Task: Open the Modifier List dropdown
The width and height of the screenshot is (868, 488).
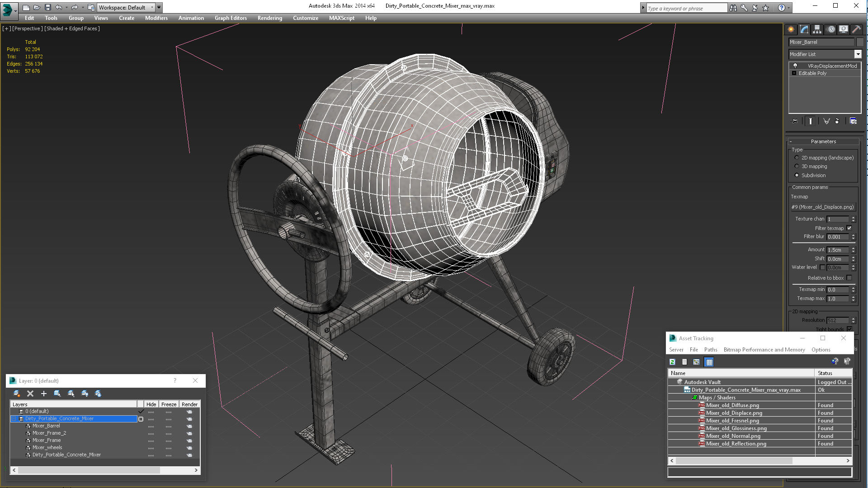Action: (x=858, y=54)
